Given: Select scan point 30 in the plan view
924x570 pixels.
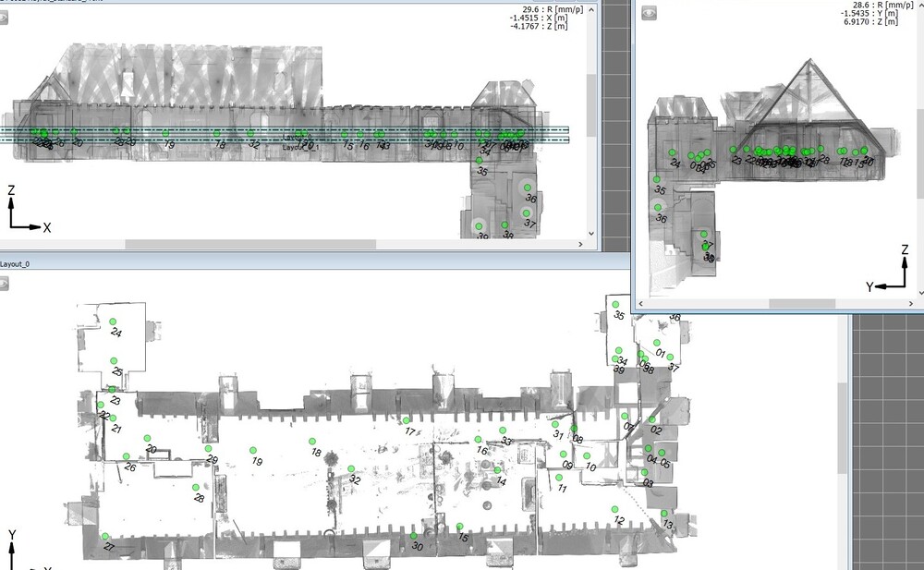Looking at the screenshot, I should [414, 536].
